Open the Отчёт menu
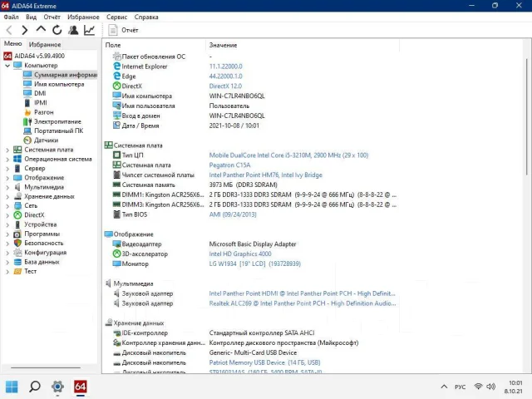This screenshot has width=532, height=399. 52,17
